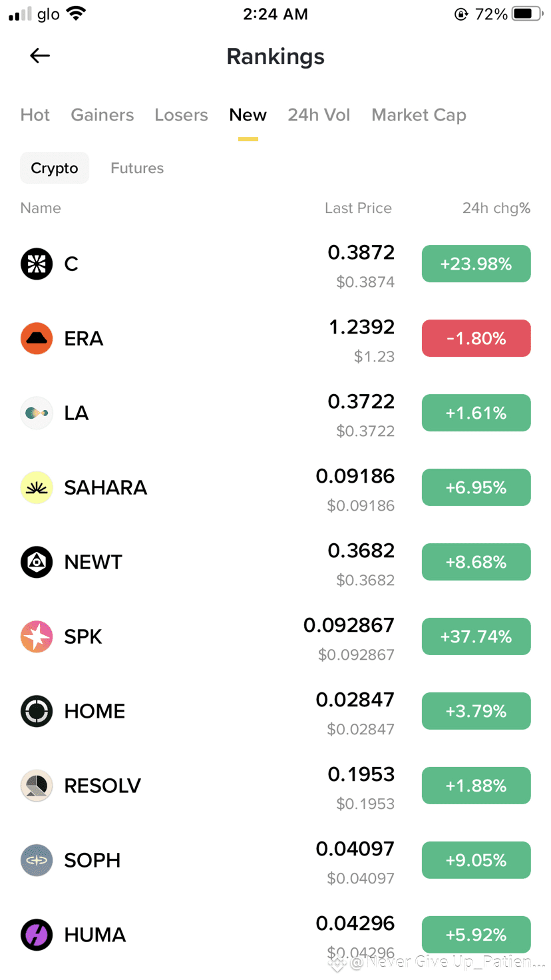
Task: Open the Market Cap tab
Action: [x=419, y=115]
